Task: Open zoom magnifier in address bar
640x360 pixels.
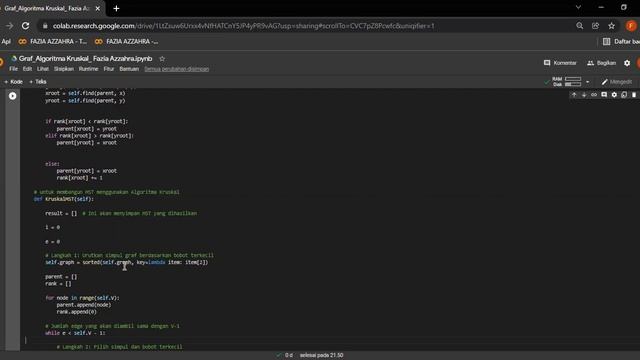Action: (580, 26)
